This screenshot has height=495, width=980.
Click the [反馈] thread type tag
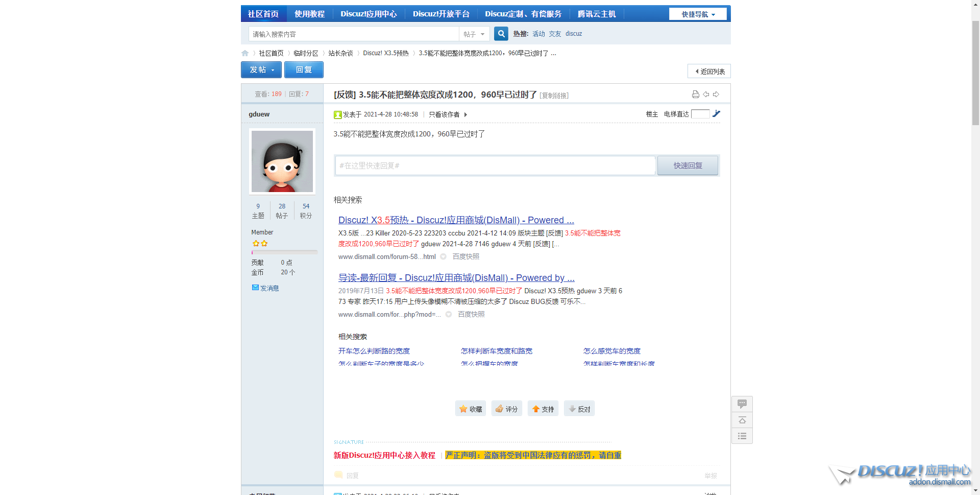pyautogui.click(x=345, y=95)
